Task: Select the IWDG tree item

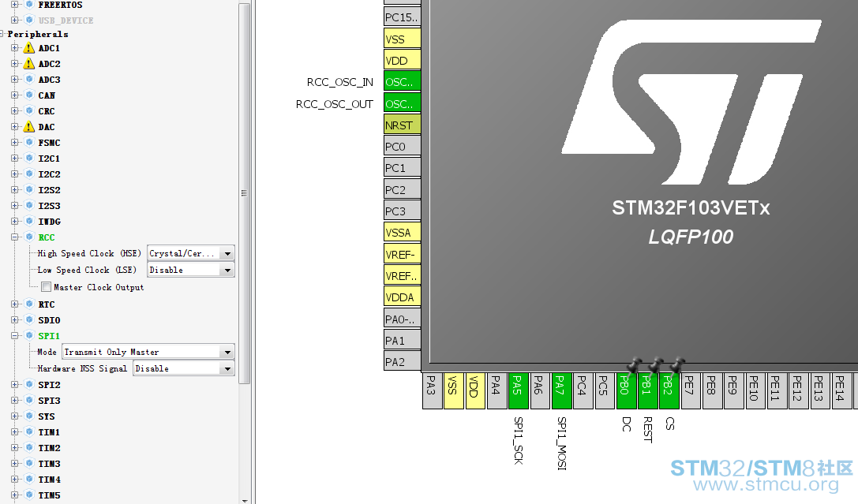Action: pyautogui.click(x=49, y=222)
